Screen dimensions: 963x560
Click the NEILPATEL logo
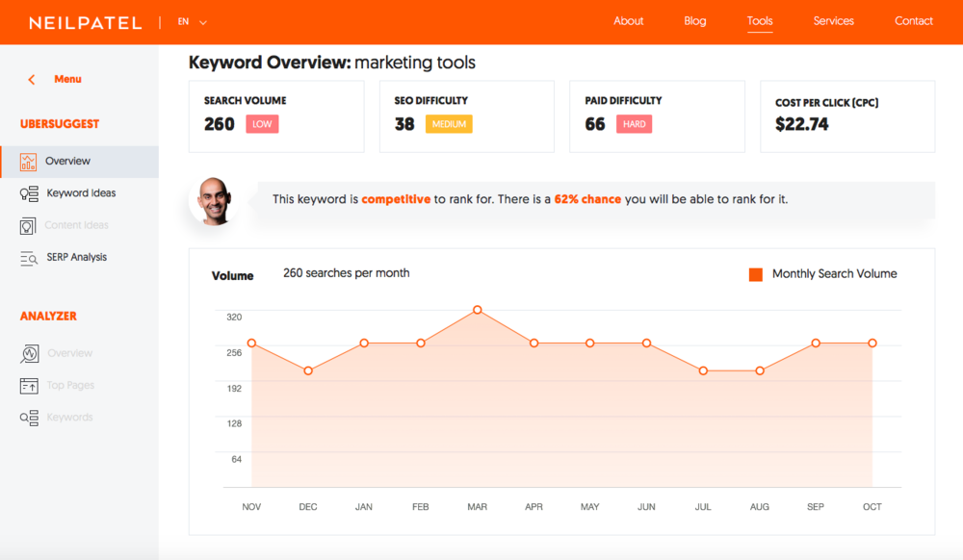tap(86, 23)
